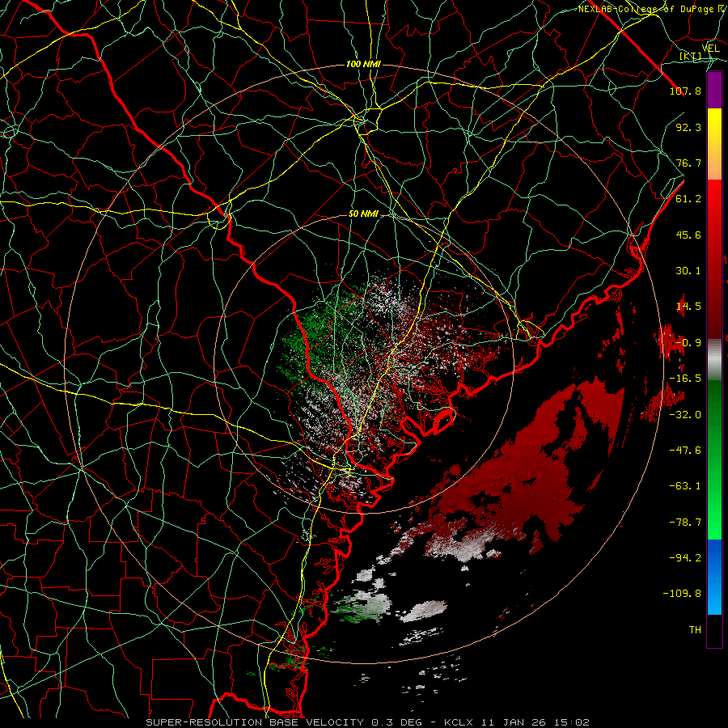Click the TH label on the legend

695,630
